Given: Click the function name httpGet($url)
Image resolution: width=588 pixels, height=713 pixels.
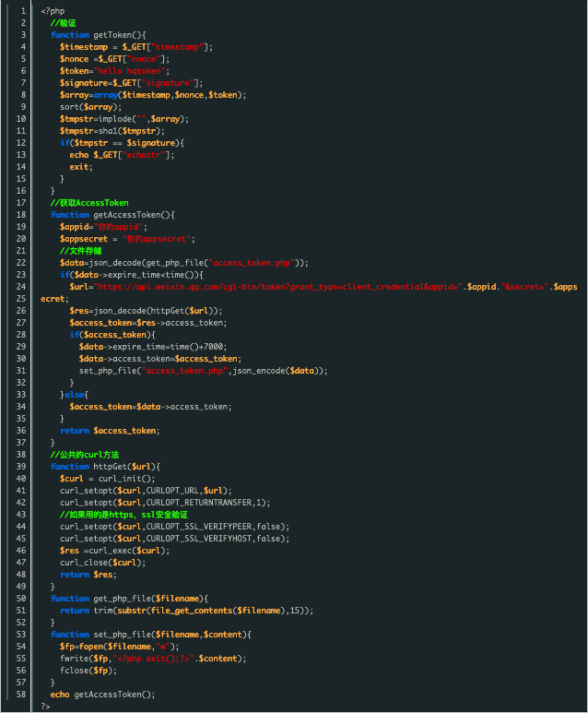Looking at the screenshot, I should 124,467.
